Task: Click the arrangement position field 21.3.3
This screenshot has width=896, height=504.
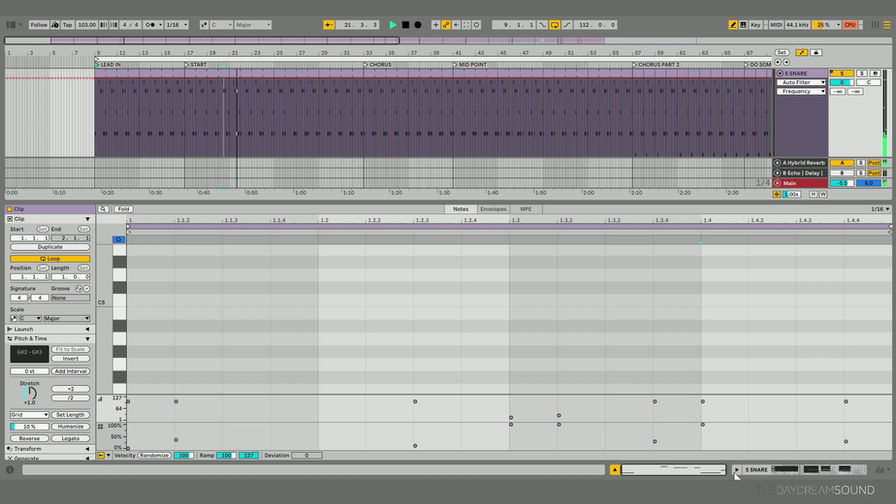Action: pos(357,25)
